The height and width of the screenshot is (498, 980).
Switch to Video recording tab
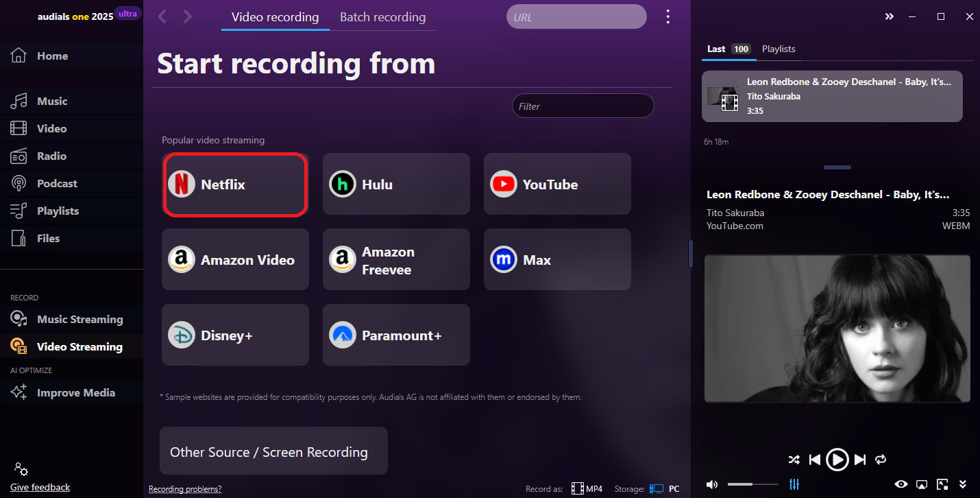coord(275,17)
